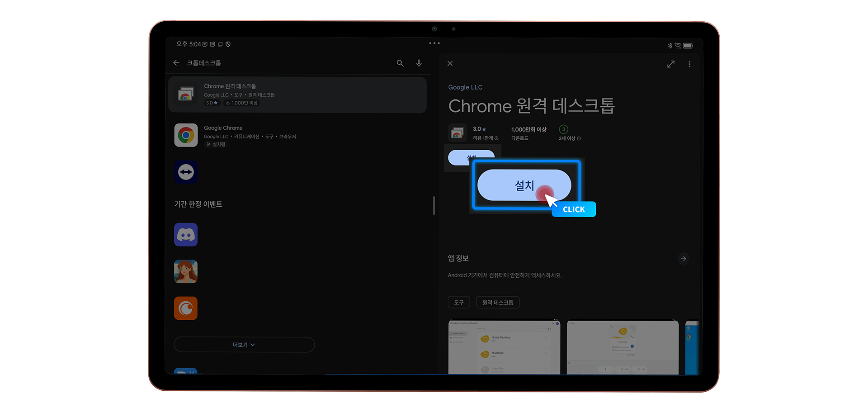Screen dimensions: 868x417
Task: Tap the Android 기기에서 description text
Action: (505, 275)
